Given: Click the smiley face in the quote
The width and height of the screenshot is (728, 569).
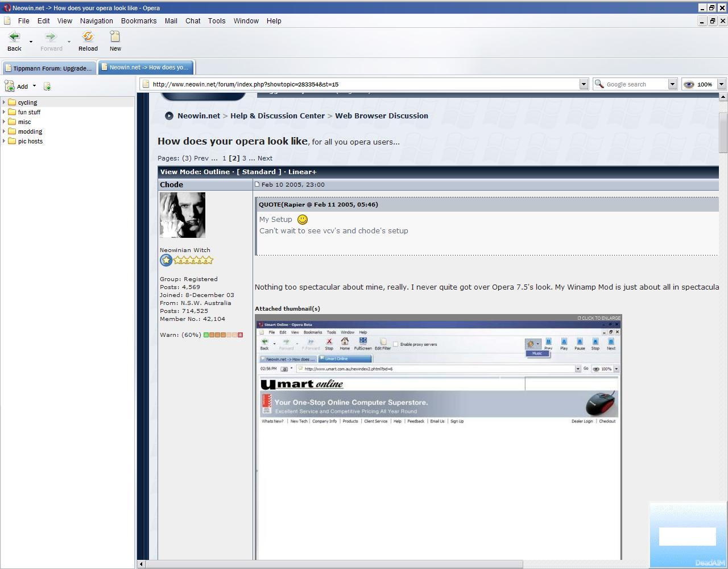Looking at the screenshot, I should [303, 220].
